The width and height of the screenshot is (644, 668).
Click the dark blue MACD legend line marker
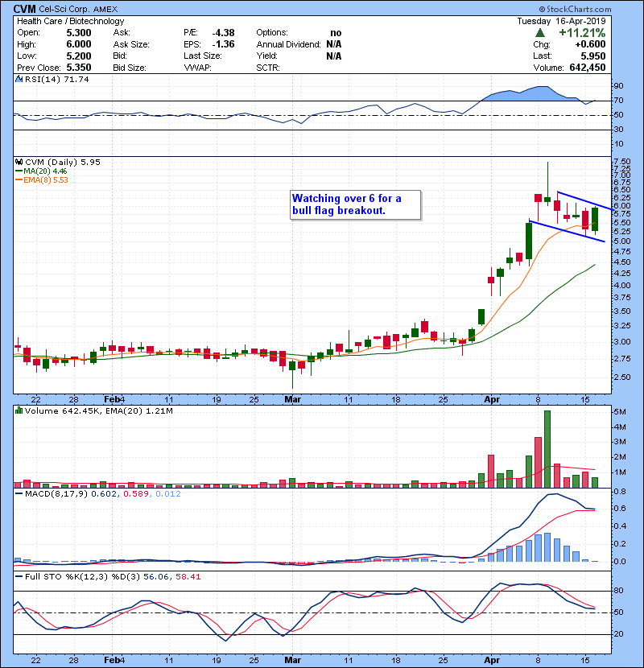[x=19, y=494]
